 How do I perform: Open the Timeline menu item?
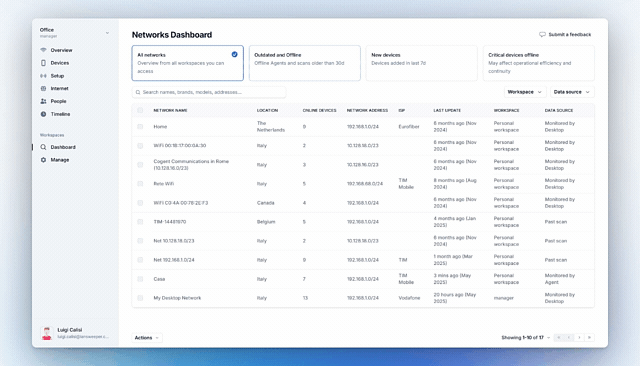[x=60, y=114]
